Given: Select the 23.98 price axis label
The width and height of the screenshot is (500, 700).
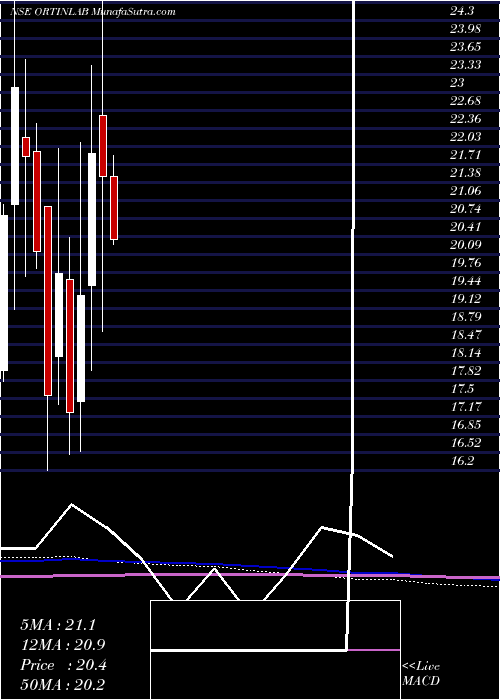Looking at the screenshot, I should [x=465, y=29].
